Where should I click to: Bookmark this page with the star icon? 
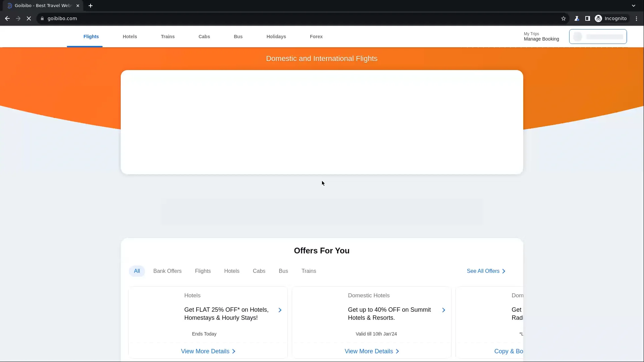tap(563, 18)
